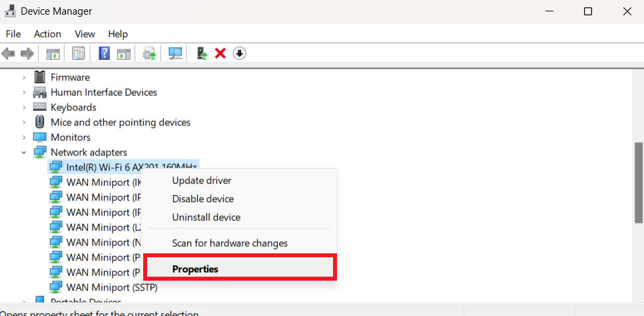Expand the Mice and other pointing devices chevron
Screen dimensions: 644x316
pyautogui.click(x=24, y=123)
